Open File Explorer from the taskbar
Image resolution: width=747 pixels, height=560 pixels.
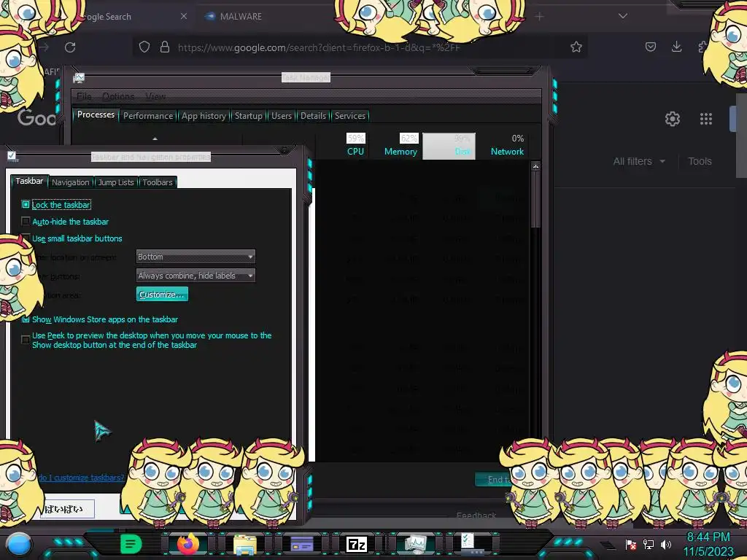point(245,544)
